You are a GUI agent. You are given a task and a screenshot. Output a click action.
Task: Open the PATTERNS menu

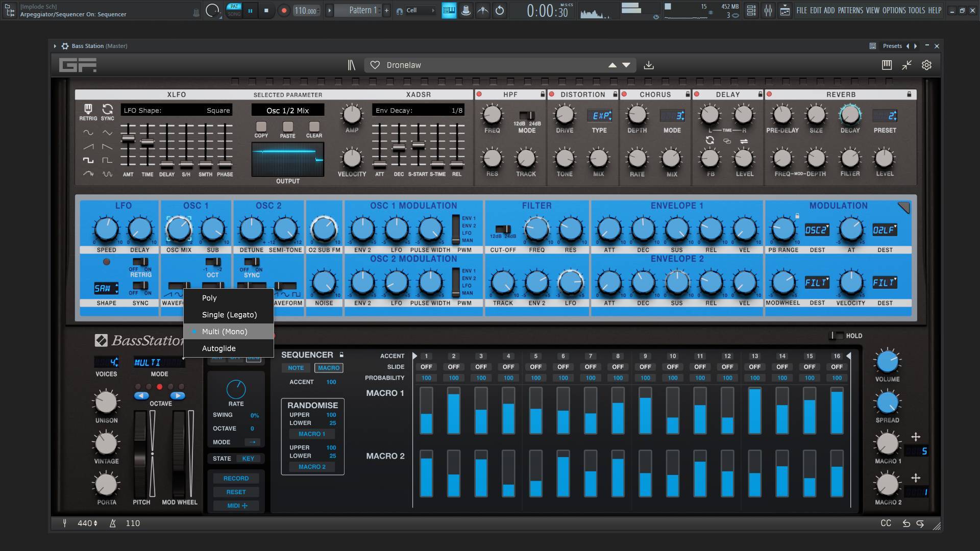(x=850, y=10)
